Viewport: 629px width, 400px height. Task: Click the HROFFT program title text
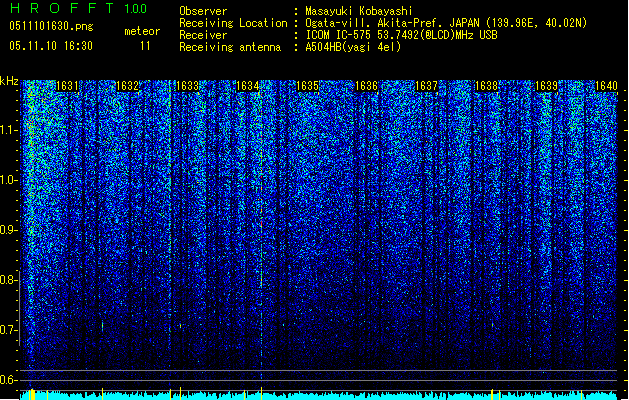62,8
